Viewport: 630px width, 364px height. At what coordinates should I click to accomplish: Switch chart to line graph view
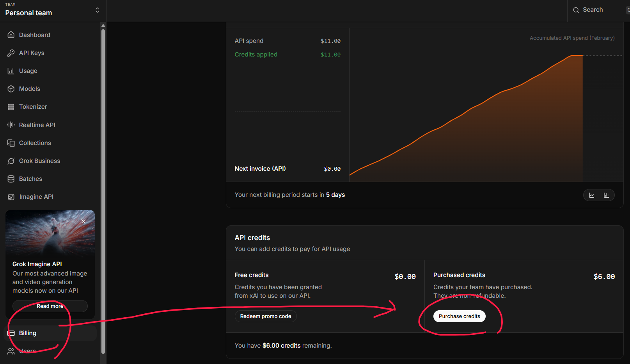(x=591, y=195)
